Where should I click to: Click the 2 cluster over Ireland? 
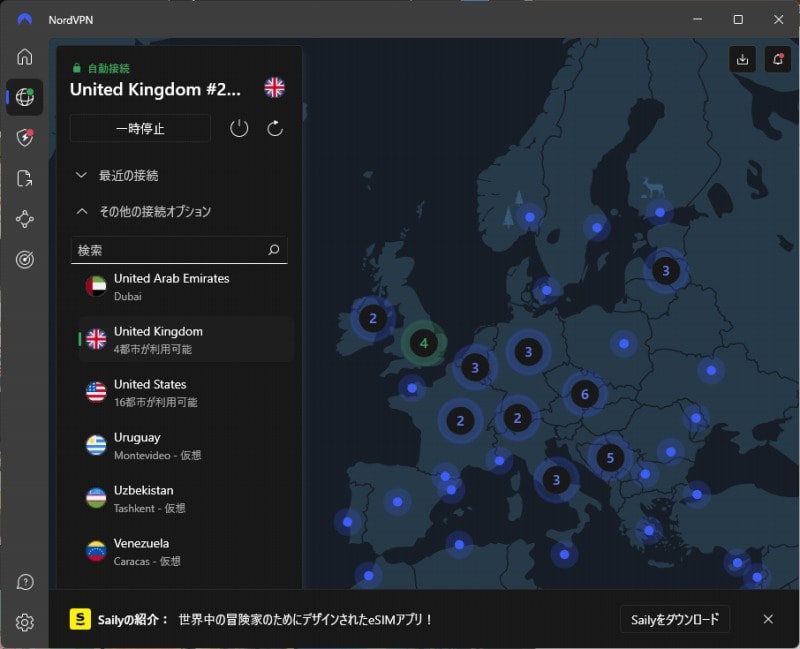(373, 318)
